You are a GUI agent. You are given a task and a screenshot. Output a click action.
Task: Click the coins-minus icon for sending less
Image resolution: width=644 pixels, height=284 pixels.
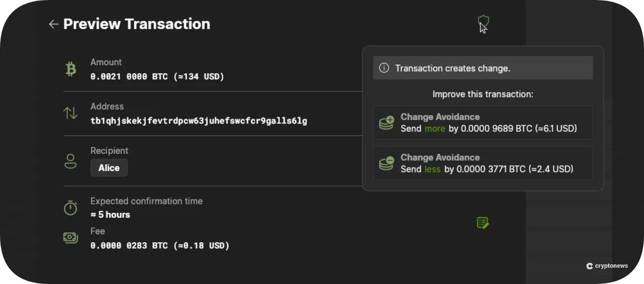pyautogui.click(x=386, y=163)
